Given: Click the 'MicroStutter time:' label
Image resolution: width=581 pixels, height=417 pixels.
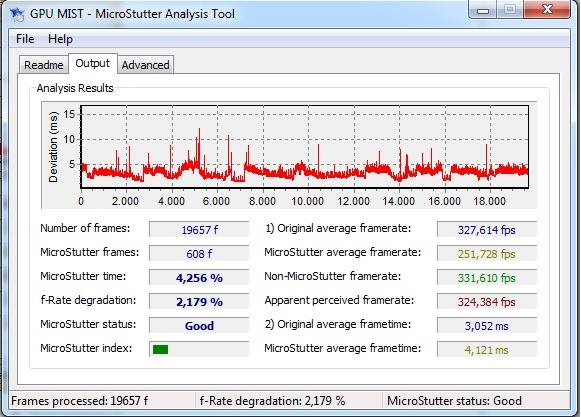Looking at the screenshot, I should [83, 276].
